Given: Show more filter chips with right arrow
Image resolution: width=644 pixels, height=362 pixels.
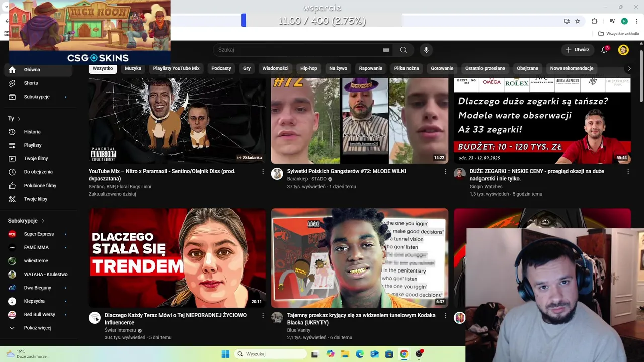Looking at the screenshot, I should tap(629, 68).
